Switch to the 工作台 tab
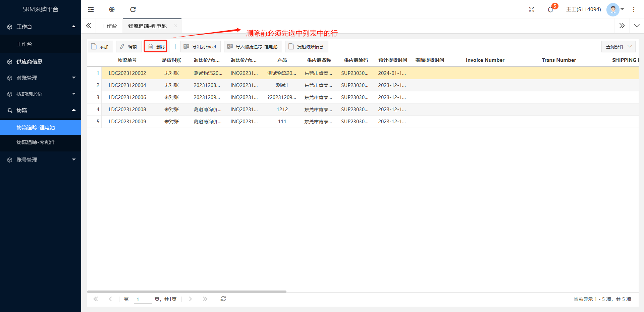The width and height of the screenshot is (644, 312). click(x=109, y=26)
